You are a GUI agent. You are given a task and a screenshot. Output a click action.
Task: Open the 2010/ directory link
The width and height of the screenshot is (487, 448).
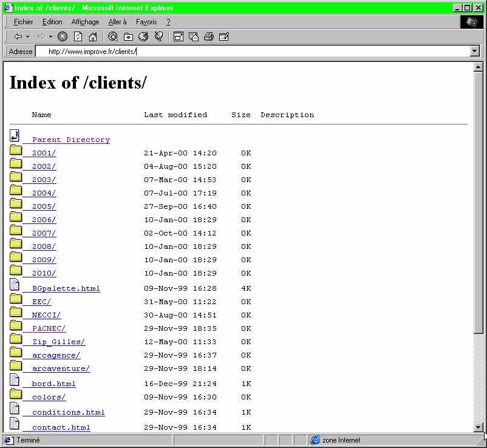[44, 273]
